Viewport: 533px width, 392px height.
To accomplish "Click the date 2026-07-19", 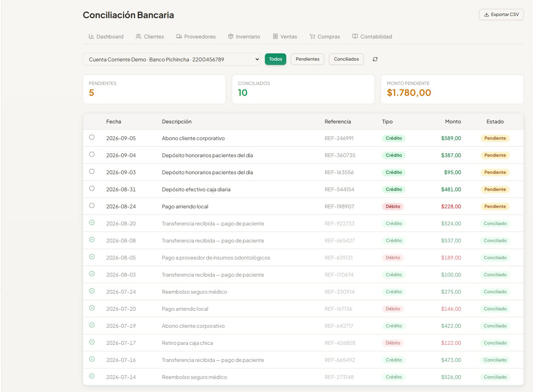I will click(x=121, y=326).
